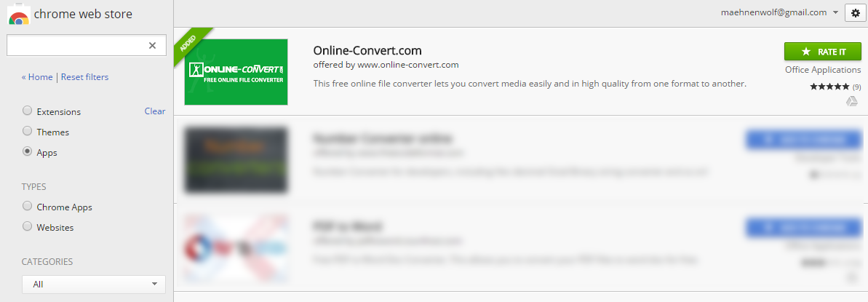
Task: Click the Online-Convert description text
Action: click(530, 84)
